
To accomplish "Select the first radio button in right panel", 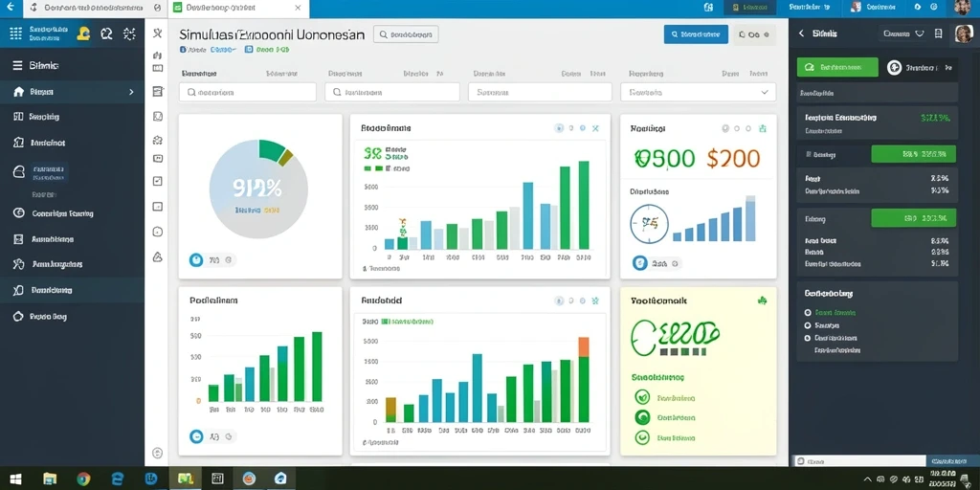I will (808, 313).
